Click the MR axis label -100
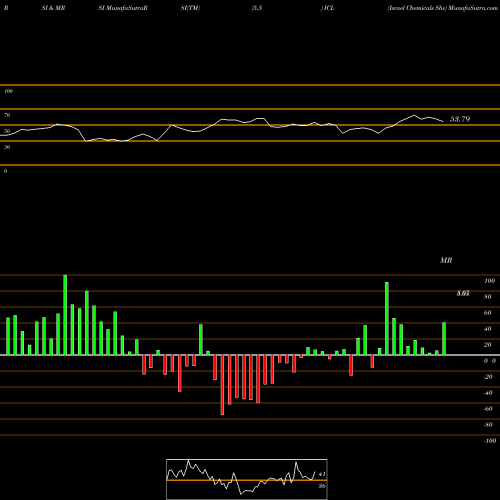 pos(490,441)
